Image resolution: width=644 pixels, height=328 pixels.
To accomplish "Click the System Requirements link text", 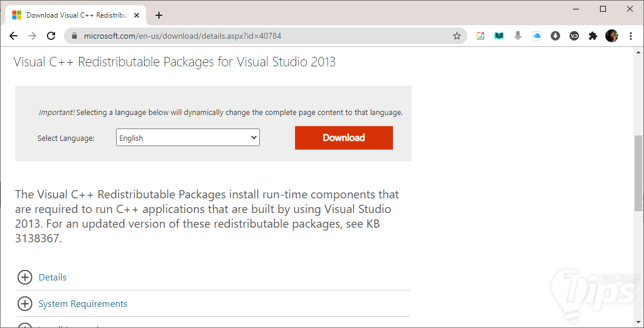I will point(83,303).
